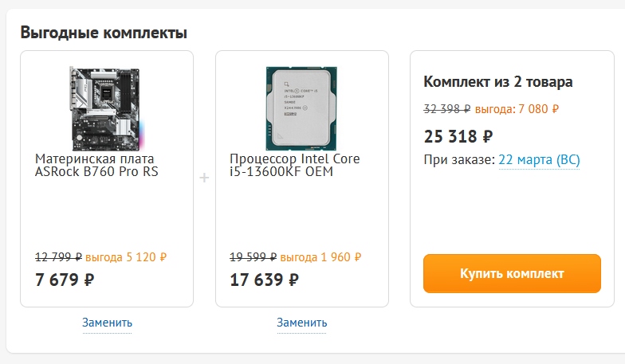The width and height of the screenshot is (625, 364).
Task: Click the crossed-out processor price 19 599 ₽
Action: [x=253, y=257]
